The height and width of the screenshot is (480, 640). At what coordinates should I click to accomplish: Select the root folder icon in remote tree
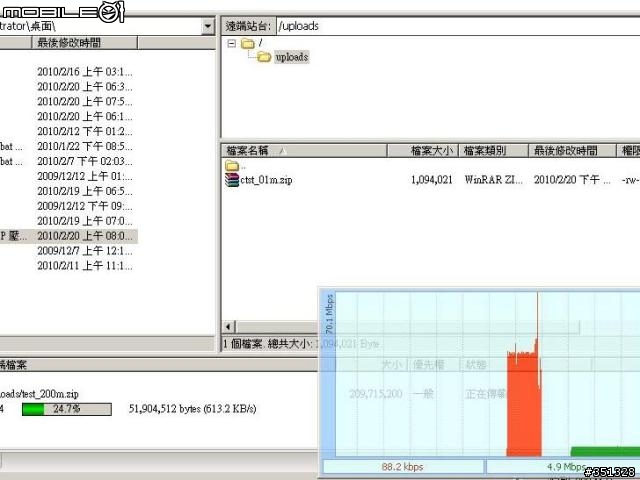(248, 43)
